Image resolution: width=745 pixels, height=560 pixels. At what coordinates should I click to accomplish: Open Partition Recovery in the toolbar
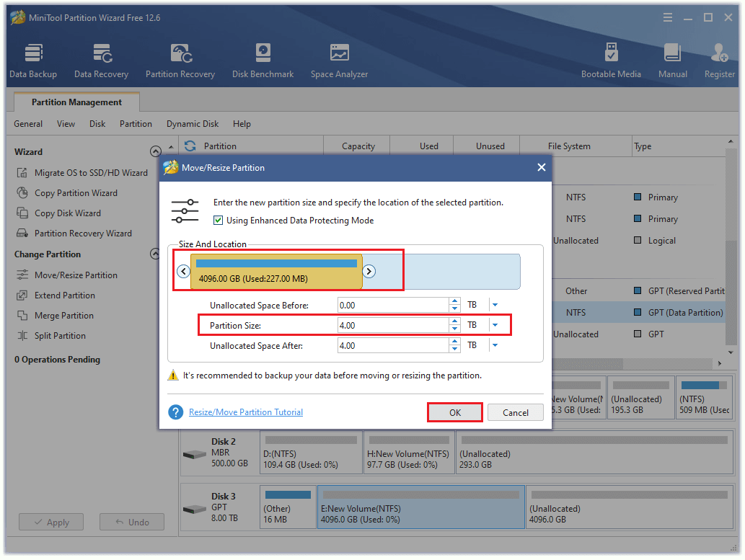(180, 61)
